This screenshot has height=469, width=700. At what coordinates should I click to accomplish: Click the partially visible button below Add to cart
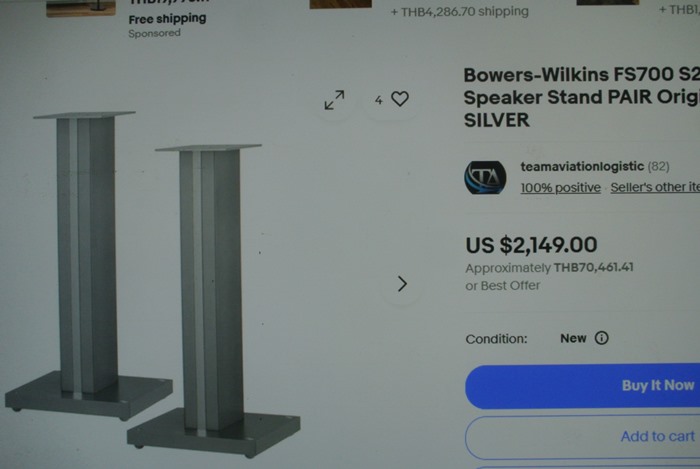point(583,467)
